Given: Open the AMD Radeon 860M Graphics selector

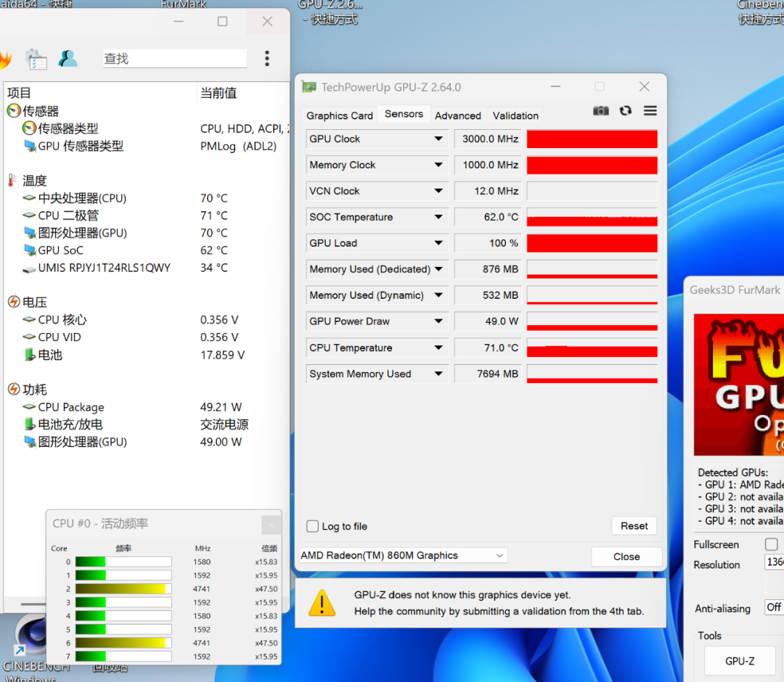Looking at the screenshot, I should click(403, 556).
